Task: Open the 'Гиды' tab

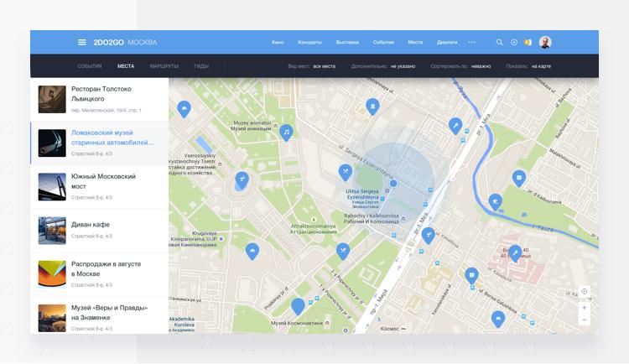Action: (x=201, y=65)
